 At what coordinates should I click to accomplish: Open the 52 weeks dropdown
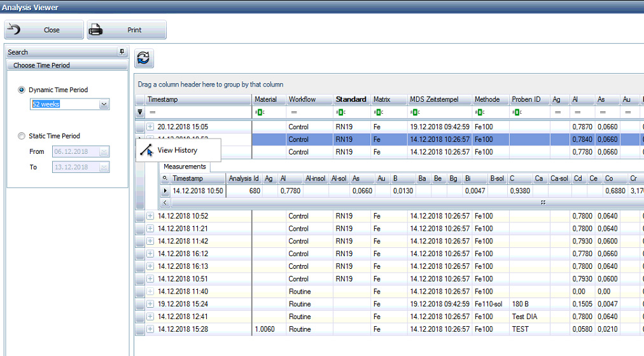104,104
